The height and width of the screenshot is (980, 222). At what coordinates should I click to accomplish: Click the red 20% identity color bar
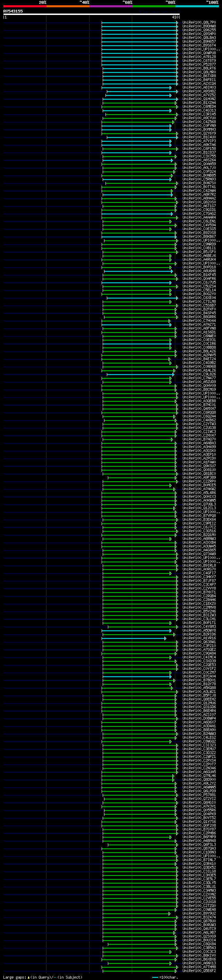pos(25,6)
